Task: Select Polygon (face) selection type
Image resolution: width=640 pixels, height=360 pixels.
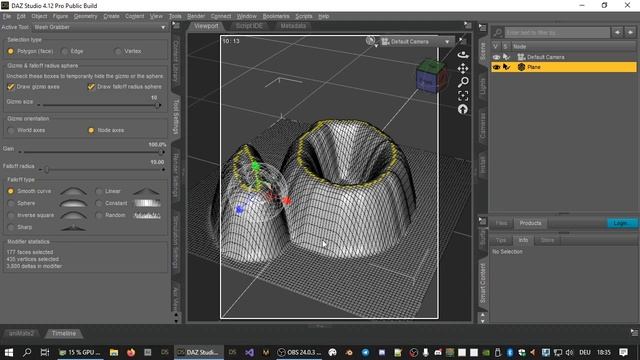Action: coord(11,51)
